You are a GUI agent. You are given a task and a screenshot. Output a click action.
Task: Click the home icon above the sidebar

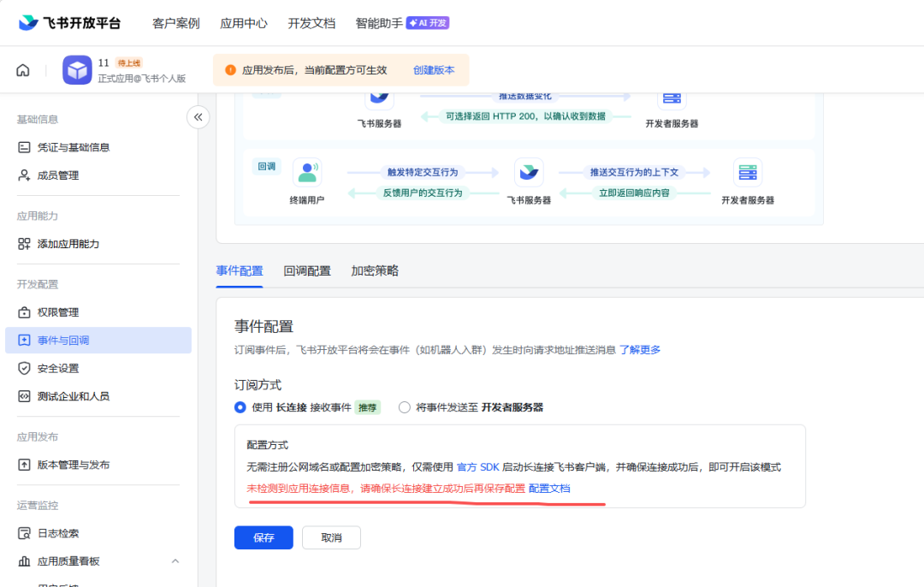(22, 69)
